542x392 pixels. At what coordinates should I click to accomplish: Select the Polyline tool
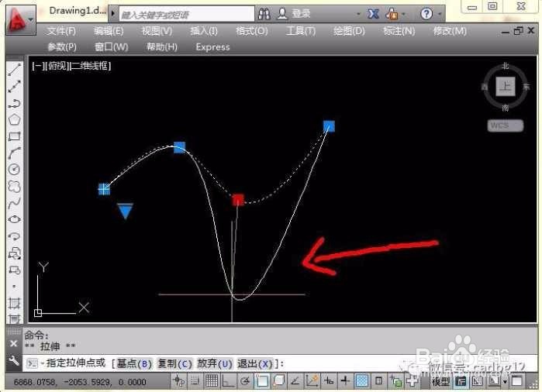[14, 103]
